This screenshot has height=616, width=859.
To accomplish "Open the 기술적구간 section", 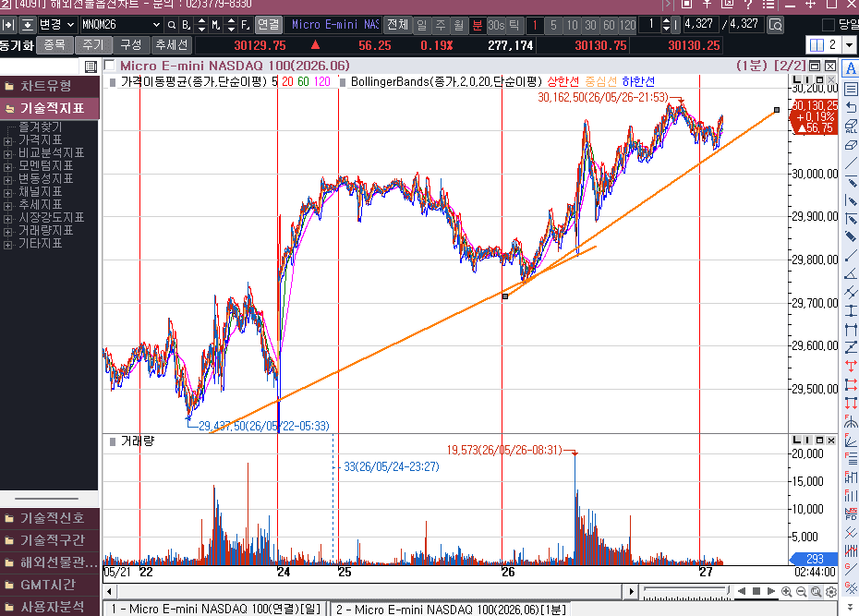I will pos(49,540).
